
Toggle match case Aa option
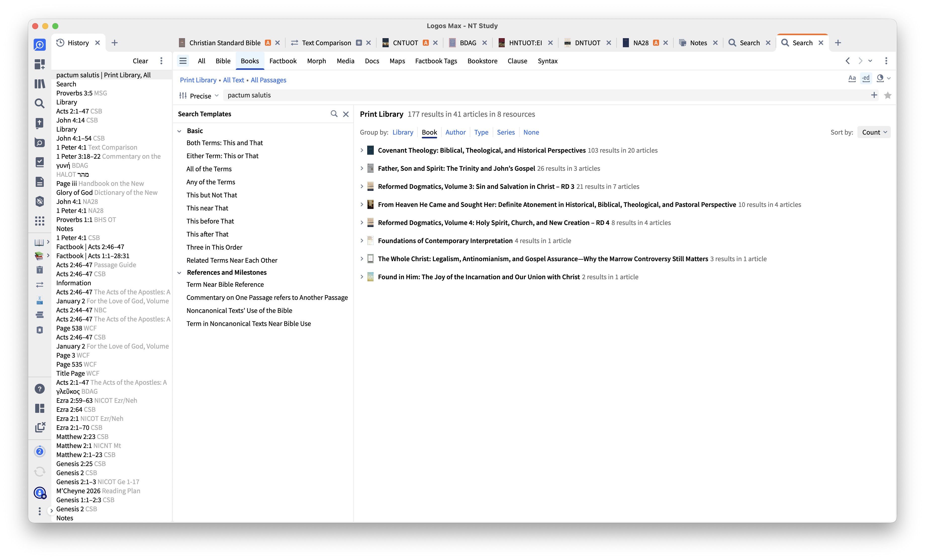[852, 78]
